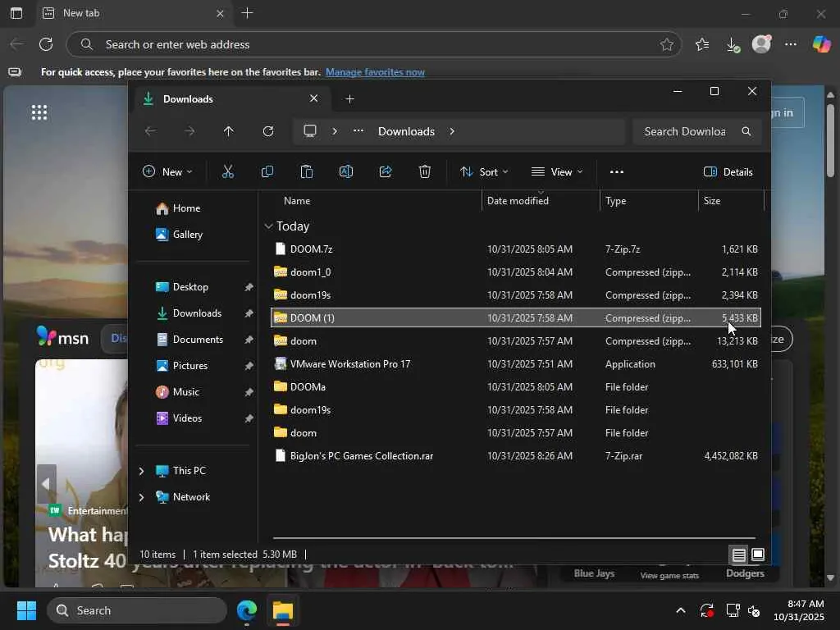The width and height of the screenshot is (840, 630).
Task: Sort by the Type column header
Action: [x=615, y=201]
